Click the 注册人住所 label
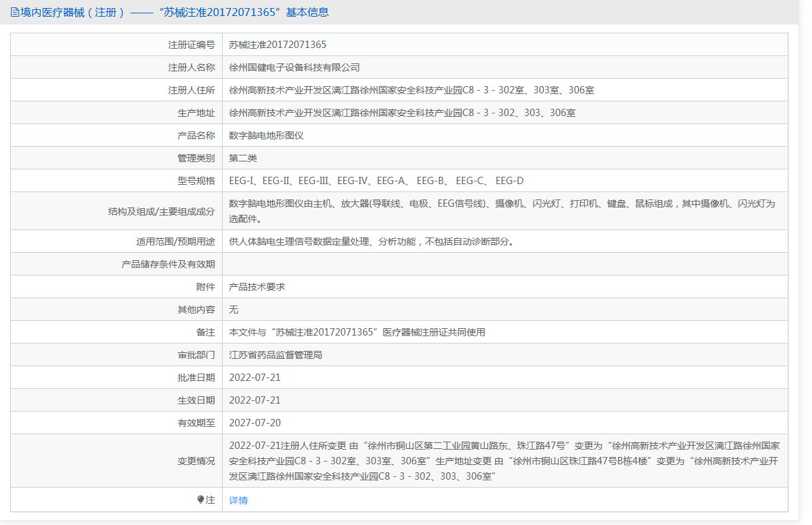812x525 pixels. click(191, 90)
